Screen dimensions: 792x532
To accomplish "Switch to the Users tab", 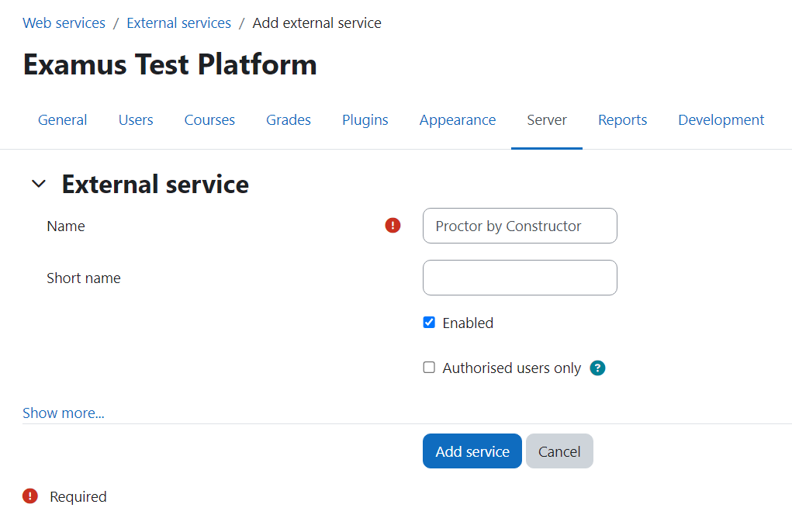I will point(136,120).
